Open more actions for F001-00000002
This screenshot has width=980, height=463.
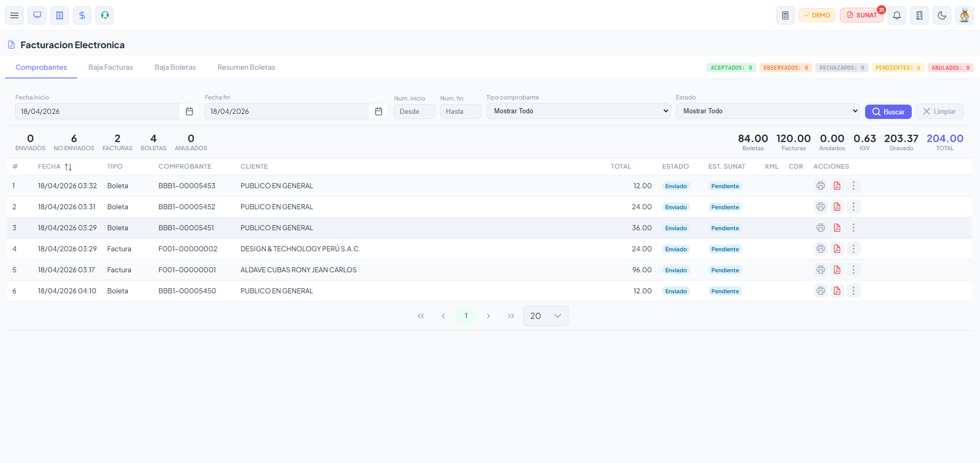point(854,249)
